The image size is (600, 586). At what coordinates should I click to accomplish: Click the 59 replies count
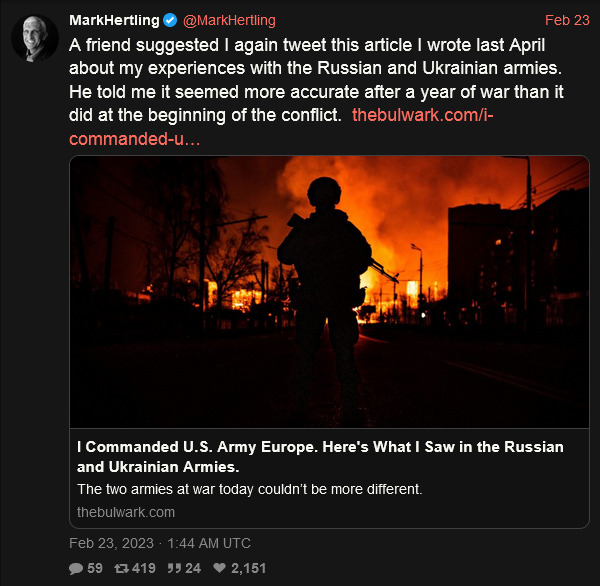pos(95,568)
